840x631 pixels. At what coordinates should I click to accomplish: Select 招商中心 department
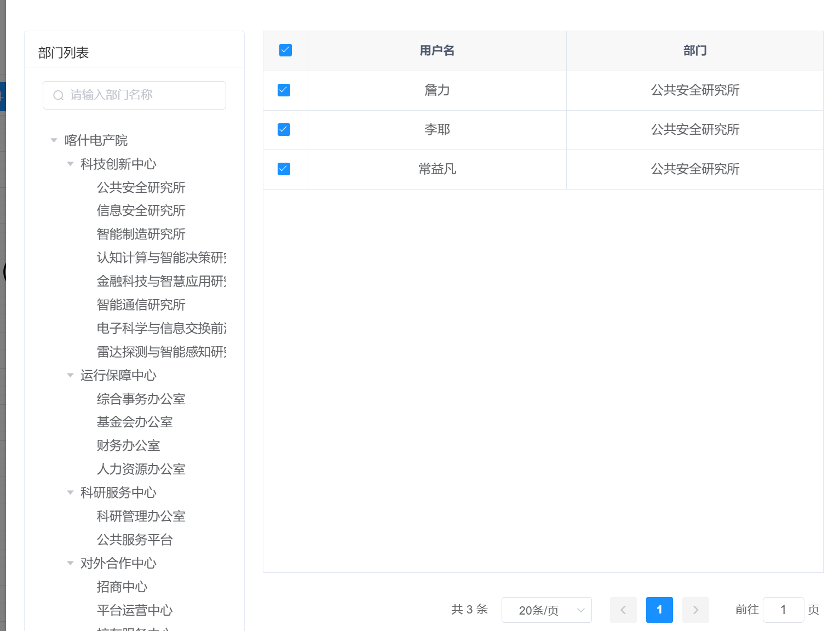pos(122,587)
